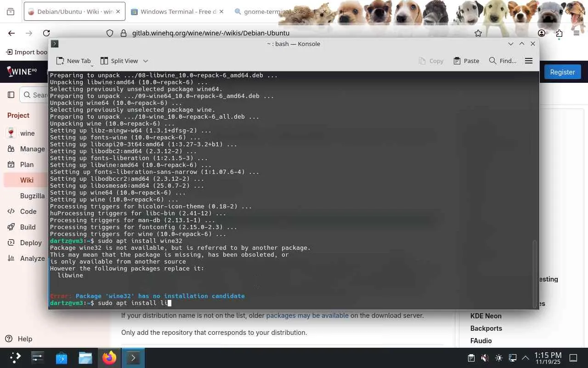Show site security padlock info
Image resolution: width=588 pixels, height=368 pixels.
[x=123, y=33]
